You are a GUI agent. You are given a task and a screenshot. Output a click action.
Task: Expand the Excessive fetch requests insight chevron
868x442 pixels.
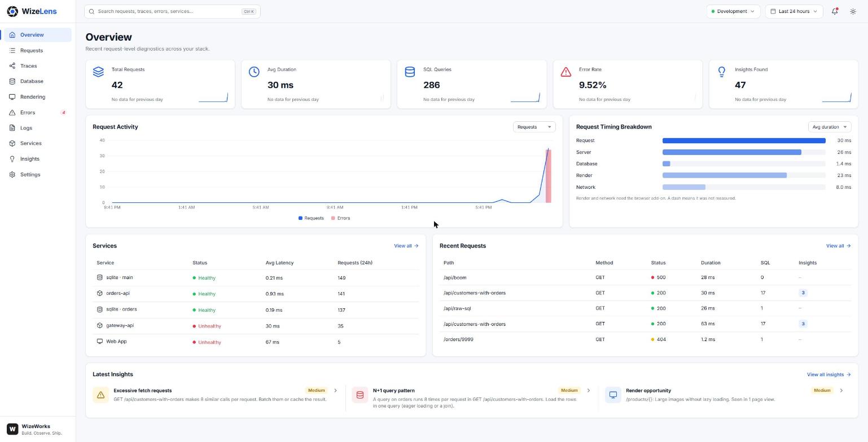[x=335, y=391]
